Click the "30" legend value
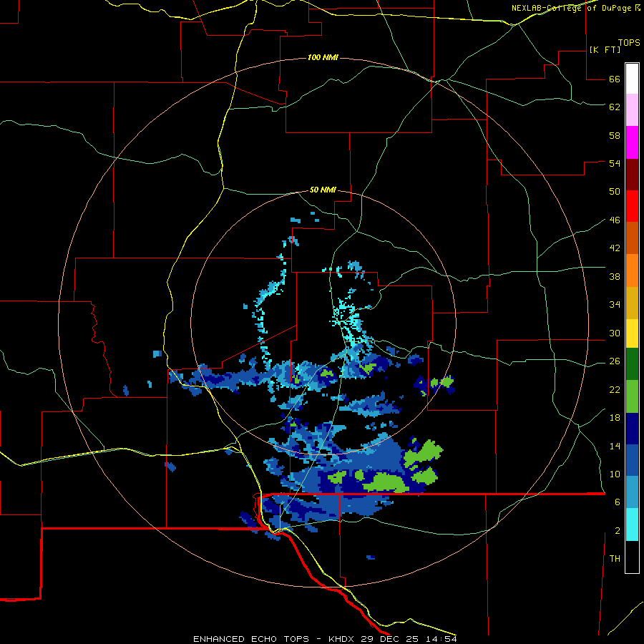 click(615, 333)
